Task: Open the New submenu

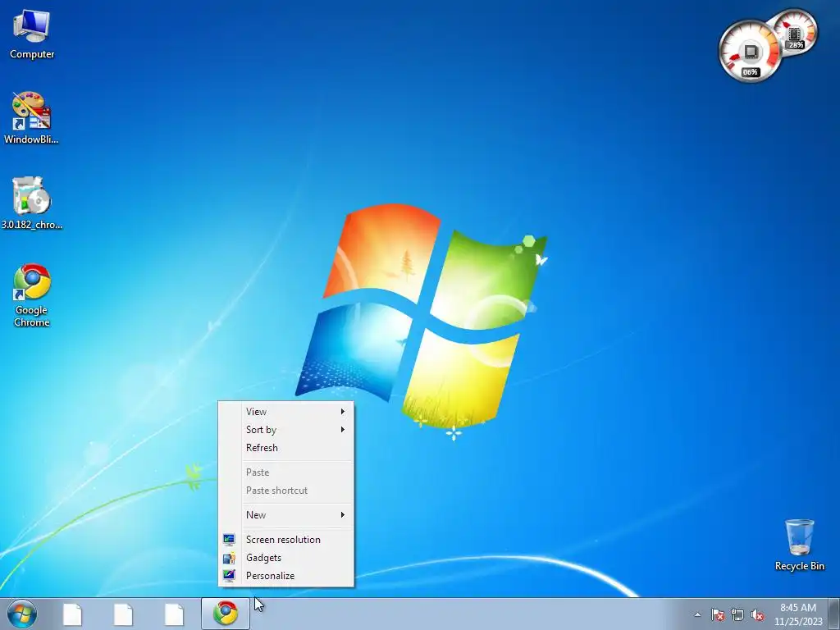Action: pyautogui.click(x=285, y=515)
